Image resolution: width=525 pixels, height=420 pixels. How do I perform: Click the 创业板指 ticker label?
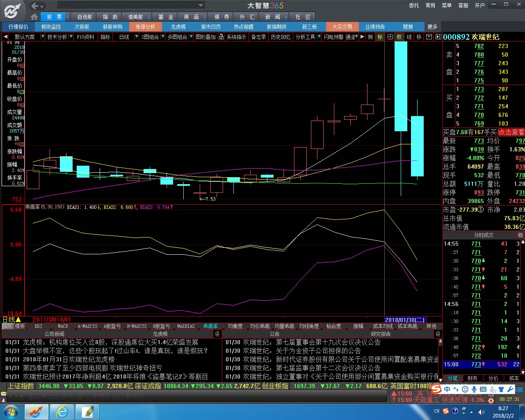(275, 386)
